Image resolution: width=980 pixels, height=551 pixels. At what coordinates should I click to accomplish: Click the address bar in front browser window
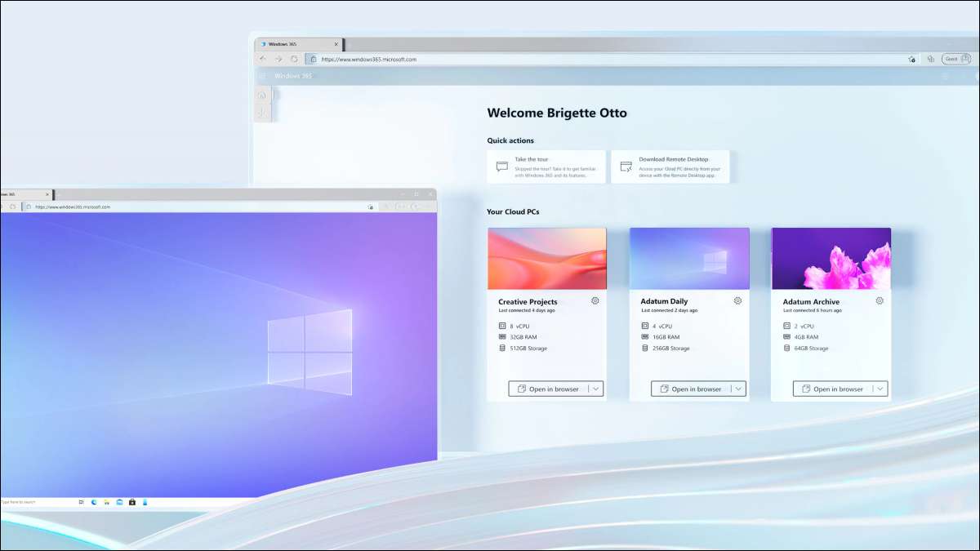tap(200, 207)
